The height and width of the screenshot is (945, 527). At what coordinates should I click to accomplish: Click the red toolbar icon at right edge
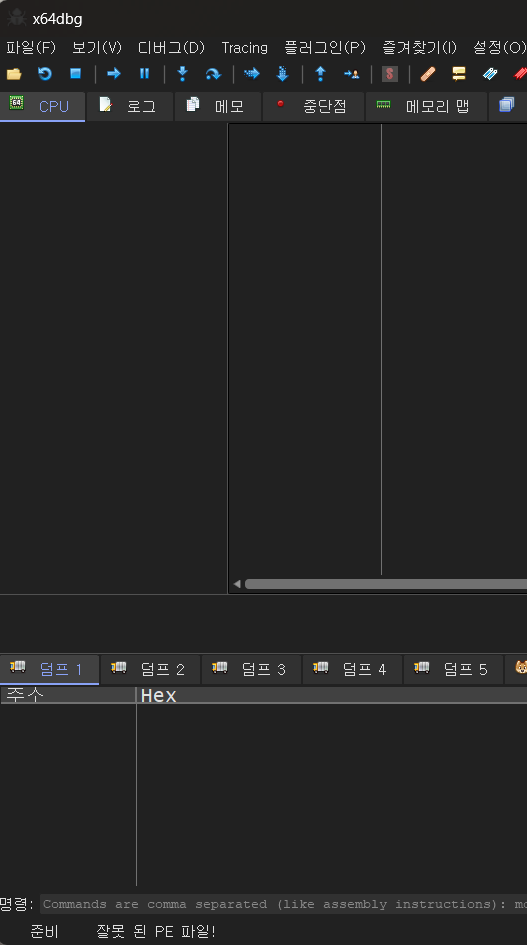click(x=520, y=74)
